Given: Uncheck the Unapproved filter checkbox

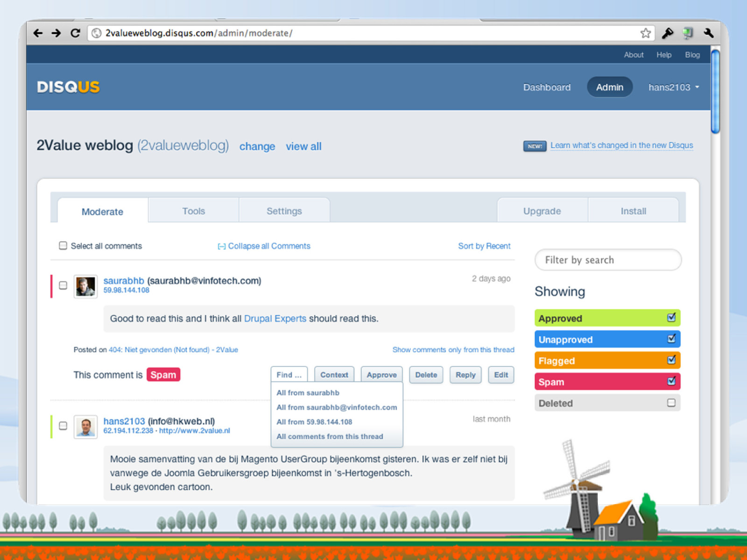Looking at the screenshot, I should tap(671, 338).
